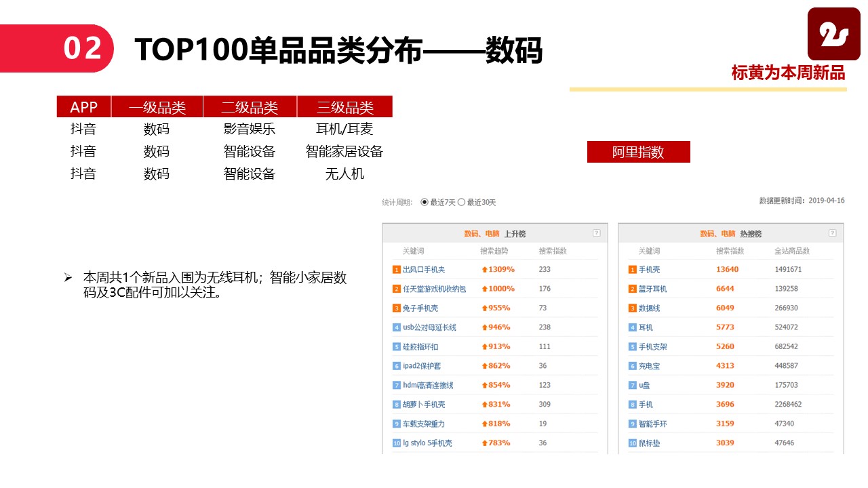Click rank 1 badge beside 手机壳 in 热搜榜

(633, 270)
